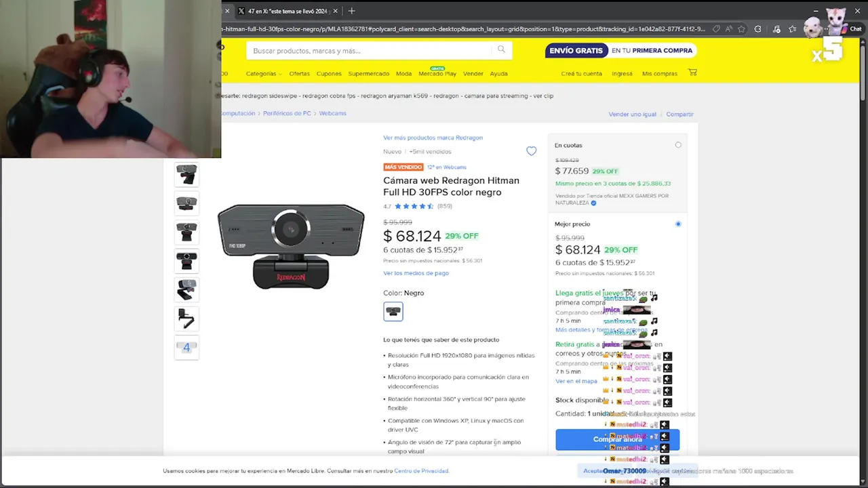868x488 pixels.
Task: Open Ayuda in the navigation menu
Action: (x=498, y=73)
